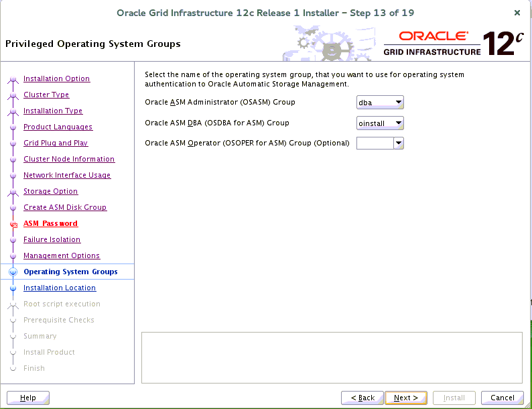Click the Oracle ASM Administrator (OSASM) Group label

tap(220, 102)
